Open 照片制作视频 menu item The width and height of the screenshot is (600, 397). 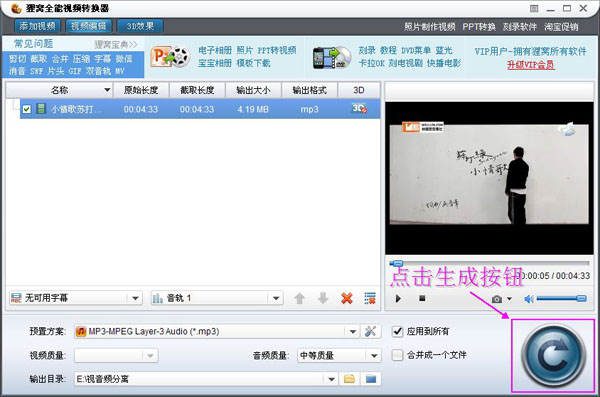[x=430, y=27]
